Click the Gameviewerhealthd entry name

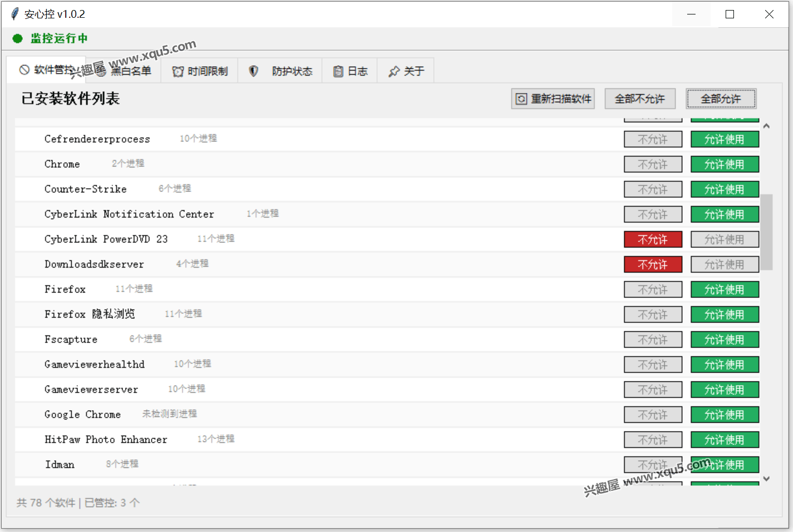[x=95, y=364]
